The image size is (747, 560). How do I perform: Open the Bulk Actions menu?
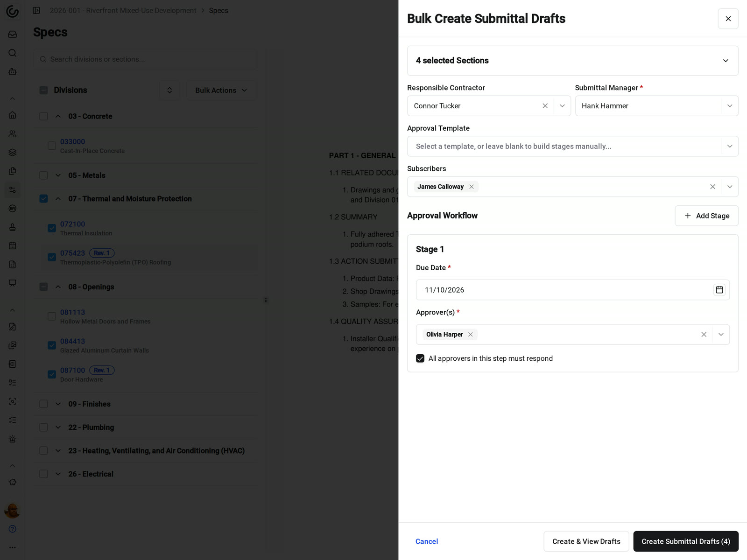[x=221, y=90]
